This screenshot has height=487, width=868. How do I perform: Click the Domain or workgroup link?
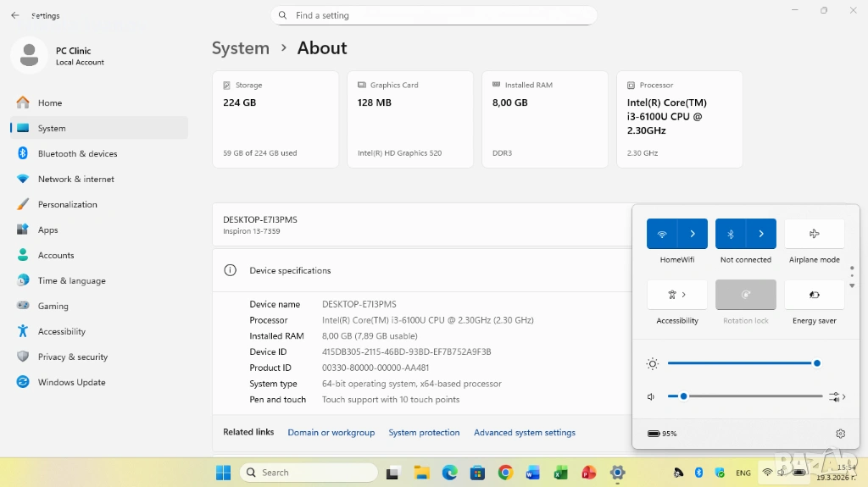click(331, 433)
